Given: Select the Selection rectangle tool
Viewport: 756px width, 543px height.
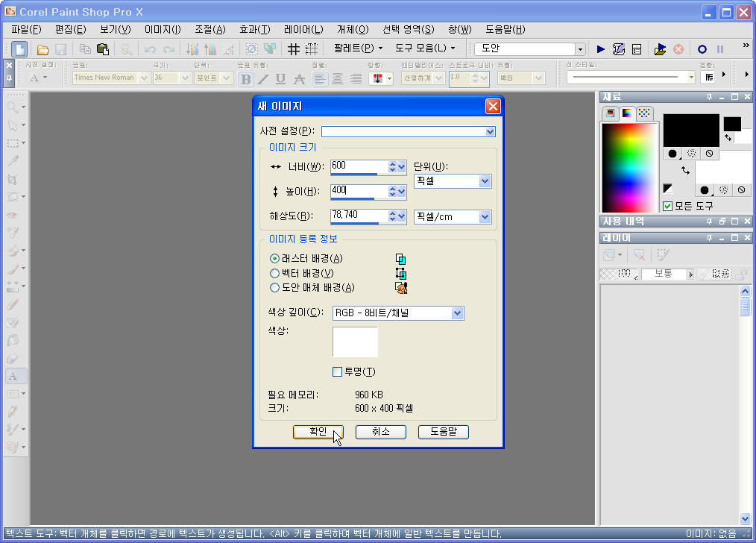Looking at the screenshot, I should [x=13, y=143].
